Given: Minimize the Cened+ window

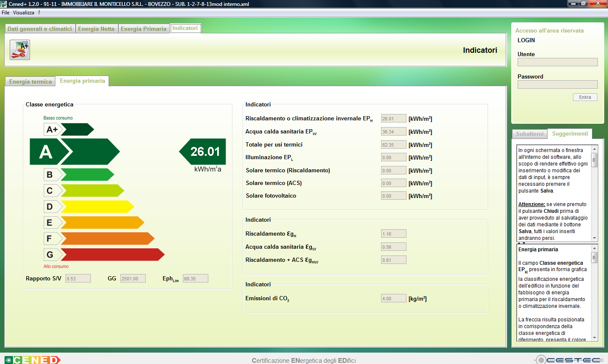Looking at the screenshot, I should pyautogui.click(x=573, y=3).
